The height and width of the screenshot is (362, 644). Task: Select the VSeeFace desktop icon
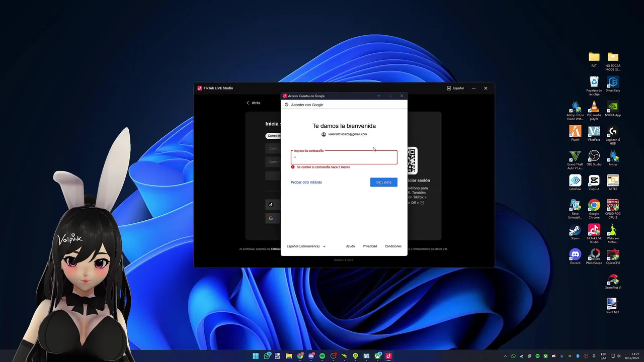[594, 133]
